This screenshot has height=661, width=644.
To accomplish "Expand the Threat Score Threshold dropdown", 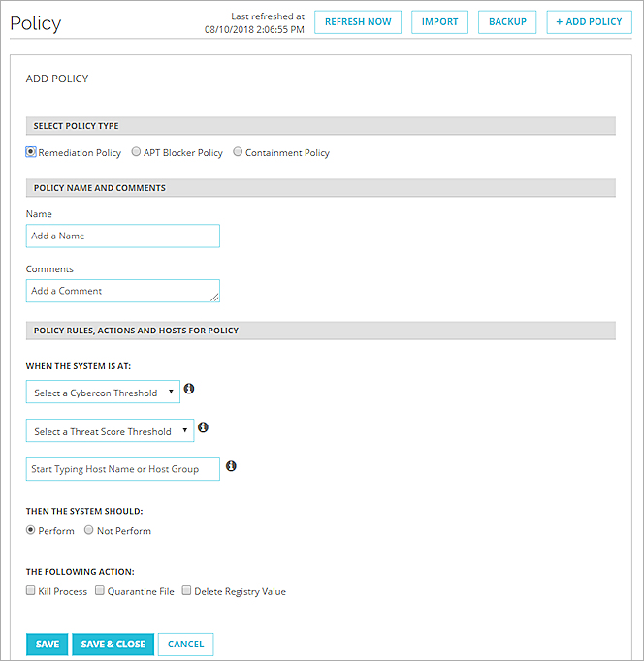I will pos(110,431).
